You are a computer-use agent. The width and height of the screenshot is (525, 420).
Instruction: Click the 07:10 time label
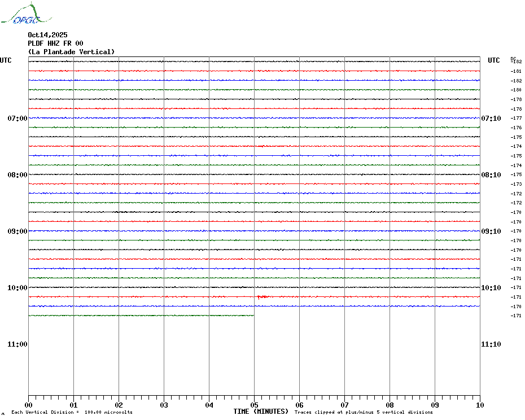point(491,118)
